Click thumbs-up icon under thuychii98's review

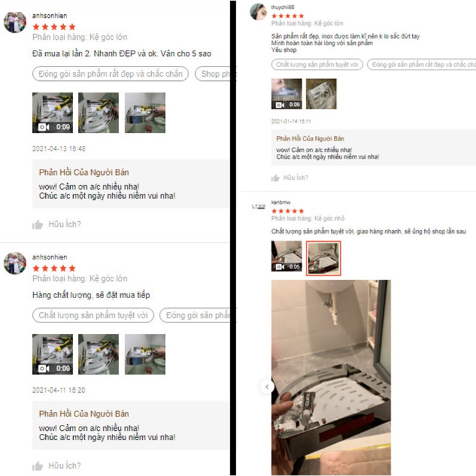click(x=275, y=178)
